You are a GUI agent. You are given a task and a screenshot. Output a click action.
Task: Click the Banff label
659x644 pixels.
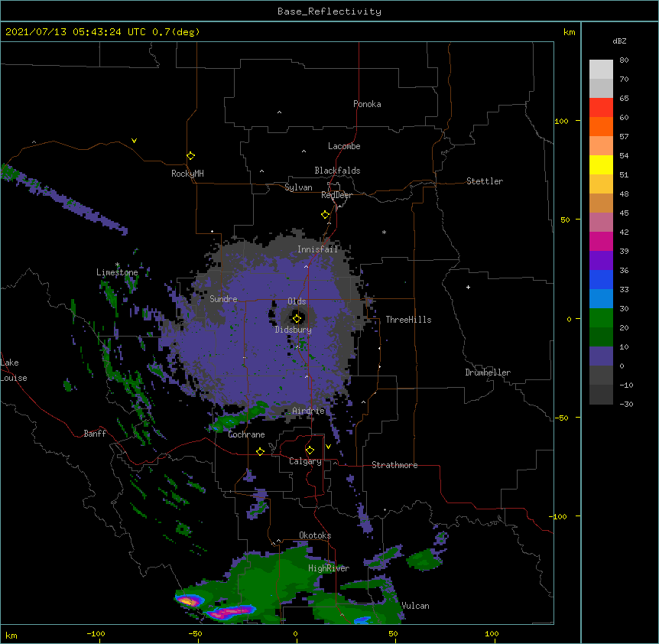point(95,434)
